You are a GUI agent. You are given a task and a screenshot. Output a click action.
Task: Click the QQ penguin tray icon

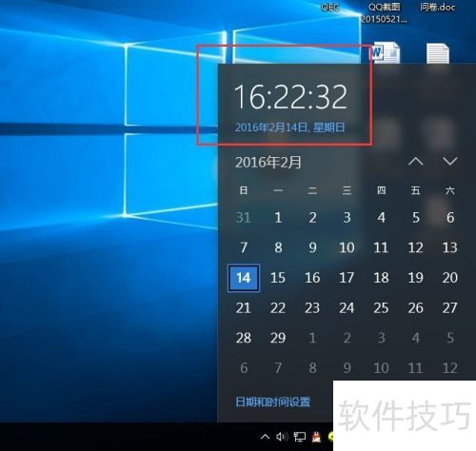tap(316, 437)
